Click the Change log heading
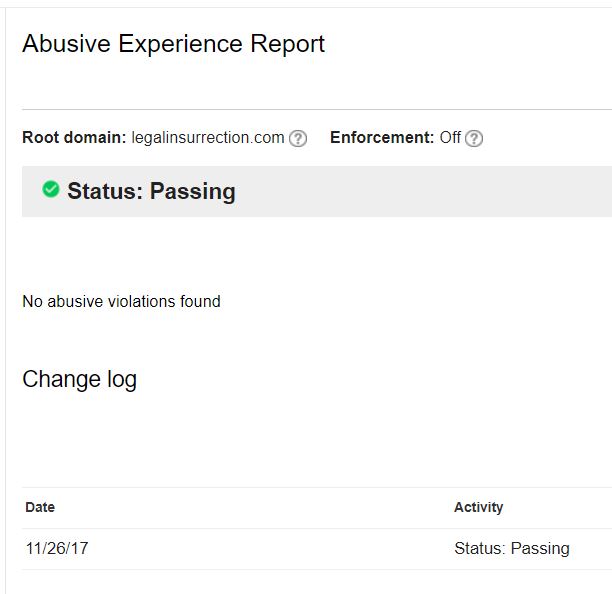The width and height of the screenshot is (612, 594). click(x=80, y=379)
